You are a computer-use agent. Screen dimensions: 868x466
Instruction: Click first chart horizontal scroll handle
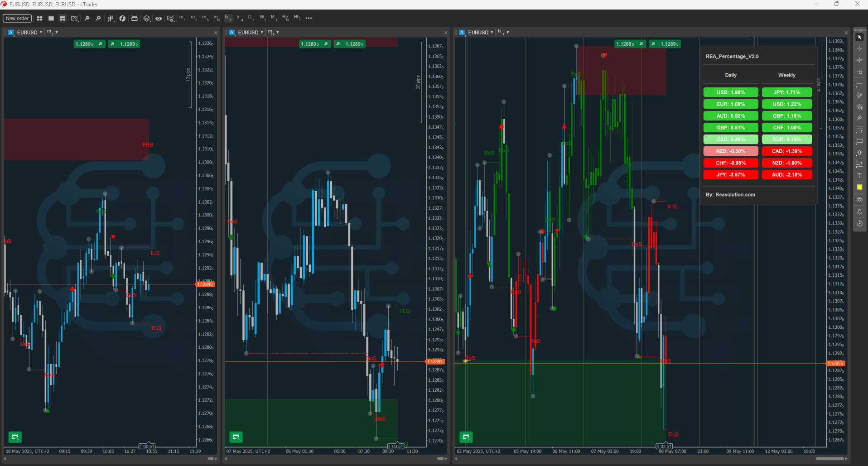click(x=211, y=459)
